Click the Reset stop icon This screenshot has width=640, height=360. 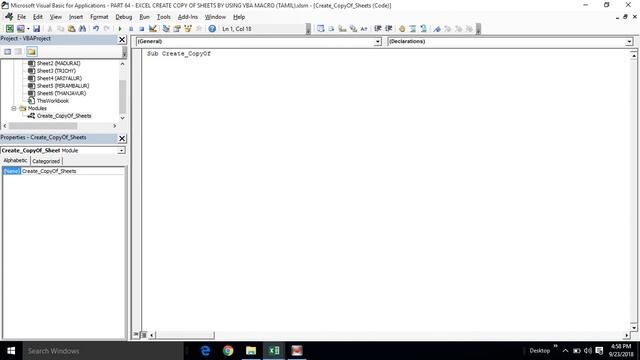tap(142, 29)
